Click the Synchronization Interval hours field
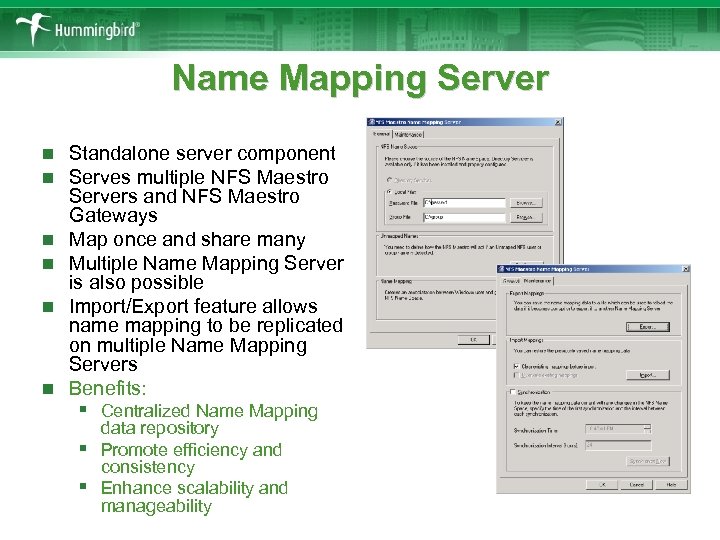The height and width of the screenshot is (540, 720). (x=618, y=445)
